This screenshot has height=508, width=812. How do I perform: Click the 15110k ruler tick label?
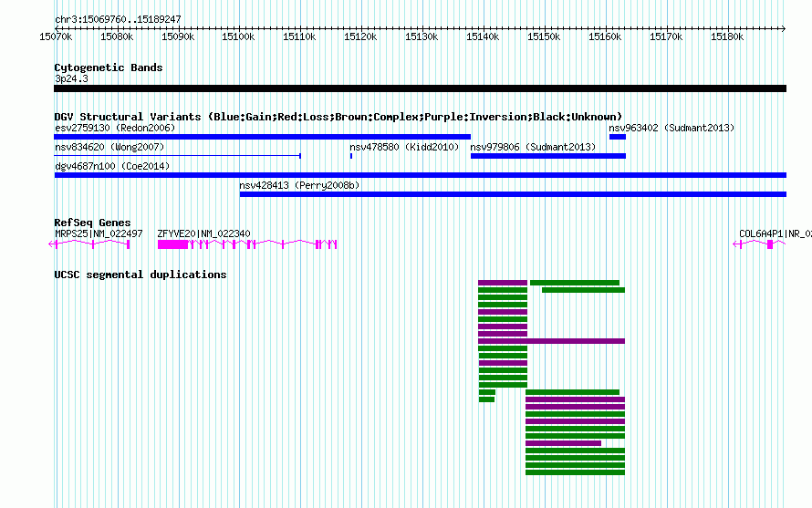[299, 36]
